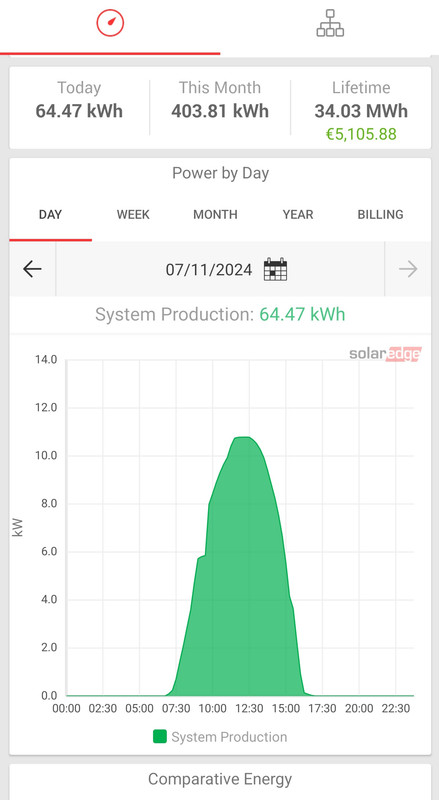Screen dimensions: 439x800
Task: Tap the 14.0 y-axis label
Action: tap(46, 360)
